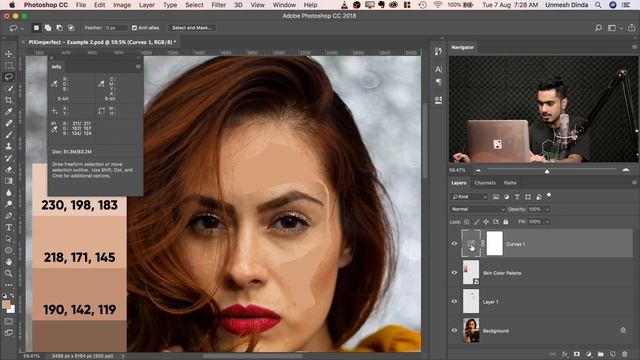The width and height of the screenshot is (640, 360).
Task: Select the Move tool
Action: pos(9,53)
